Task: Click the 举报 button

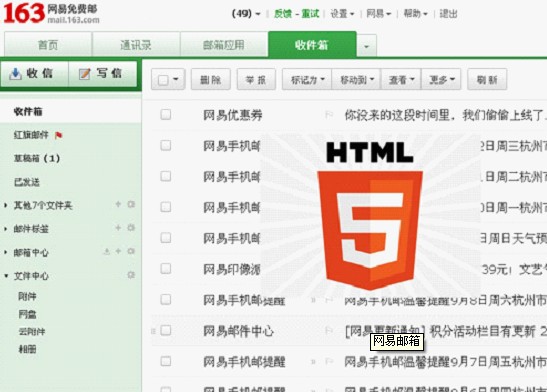Action: 256,80
